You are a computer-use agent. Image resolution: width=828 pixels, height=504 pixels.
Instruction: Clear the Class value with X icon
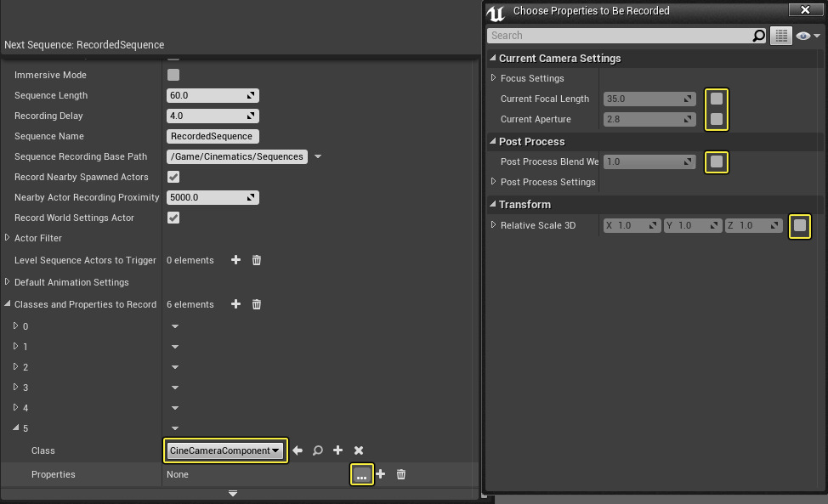click(x=359, y=450)
